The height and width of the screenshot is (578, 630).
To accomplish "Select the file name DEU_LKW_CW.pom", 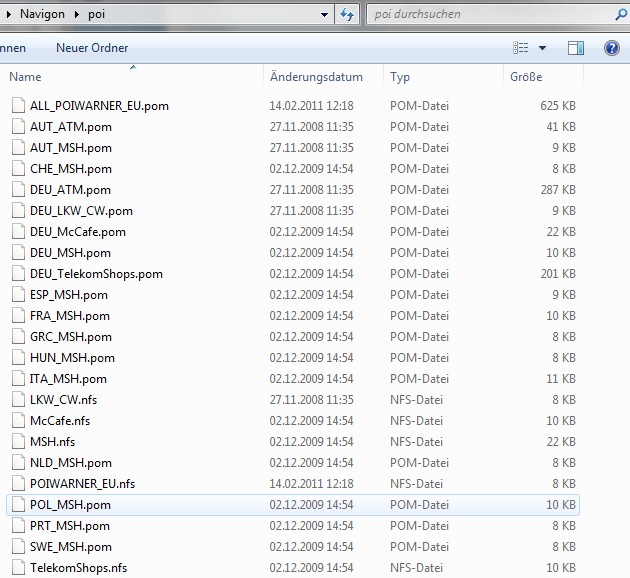I will click(81, 211).
